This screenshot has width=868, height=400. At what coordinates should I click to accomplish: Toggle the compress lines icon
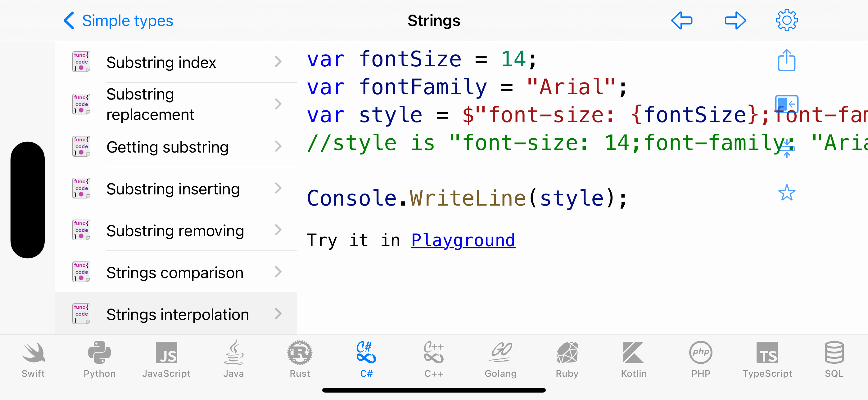786,149
